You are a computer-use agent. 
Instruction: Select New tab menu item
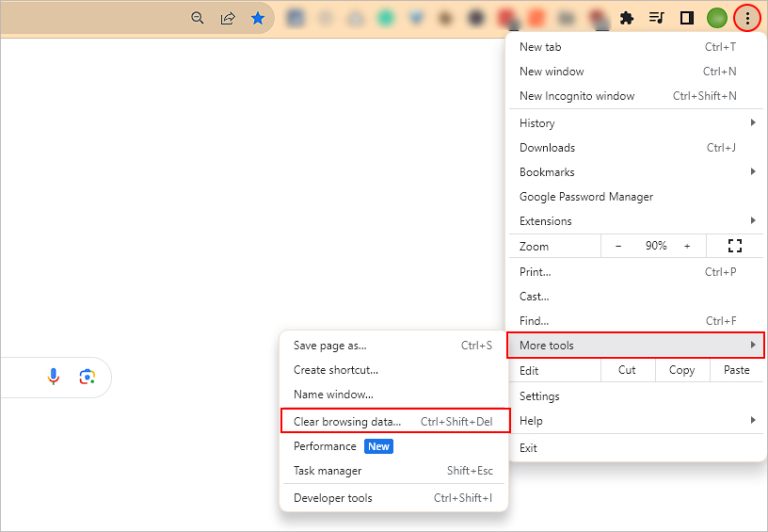pyautogui.click(x=635, y=47)
